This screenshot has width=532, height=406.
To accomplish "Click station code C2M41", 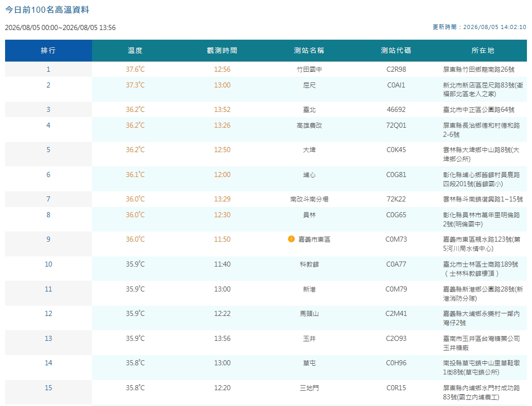I will (396, 314).
